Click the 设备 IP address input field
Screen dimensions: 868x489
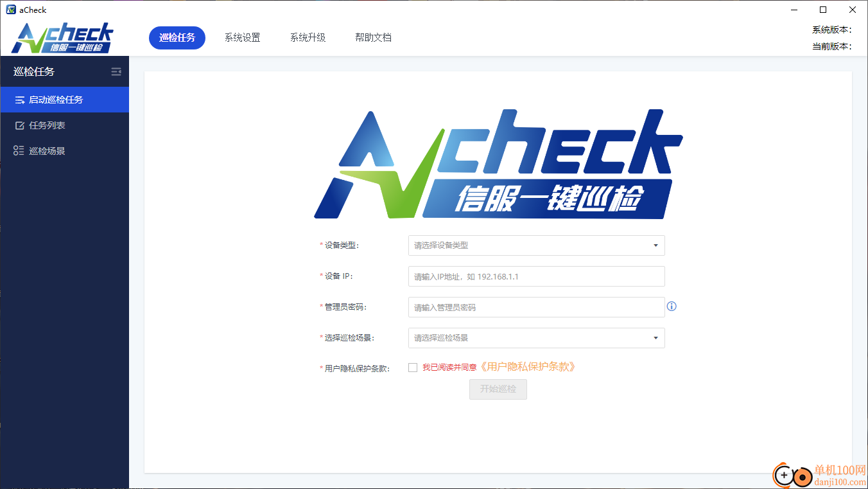click(x=536, y=276)
